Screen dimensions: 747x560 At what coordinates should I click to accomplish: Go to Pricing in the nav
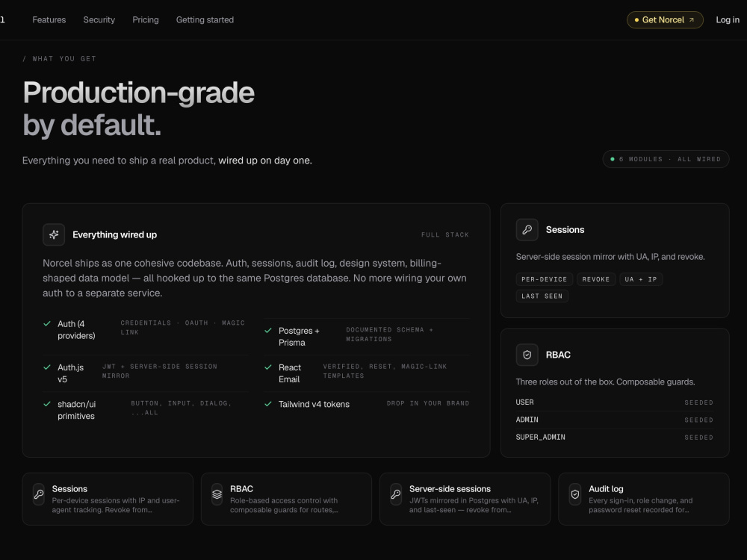coord(146,20)
